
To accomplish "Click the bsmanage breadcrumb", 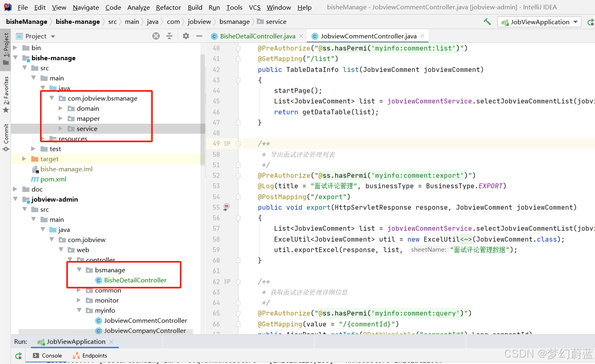I will 234,22.
